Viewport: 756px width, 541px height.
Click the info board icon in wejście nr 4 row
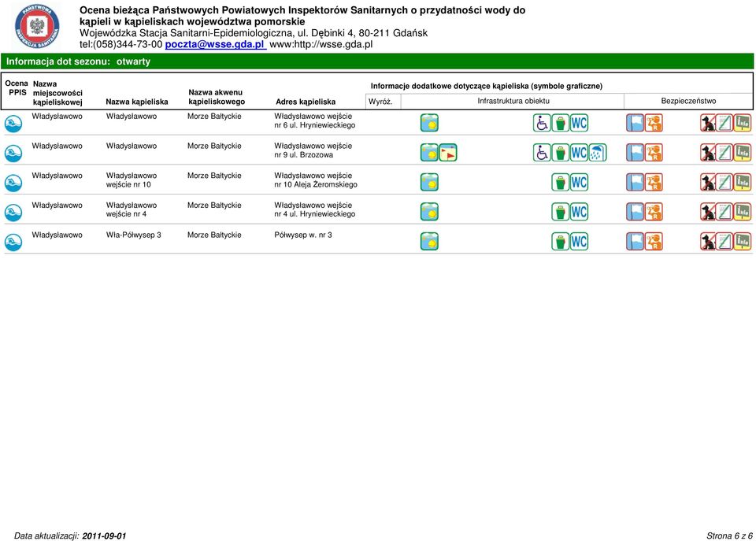(x=743, y=212)
